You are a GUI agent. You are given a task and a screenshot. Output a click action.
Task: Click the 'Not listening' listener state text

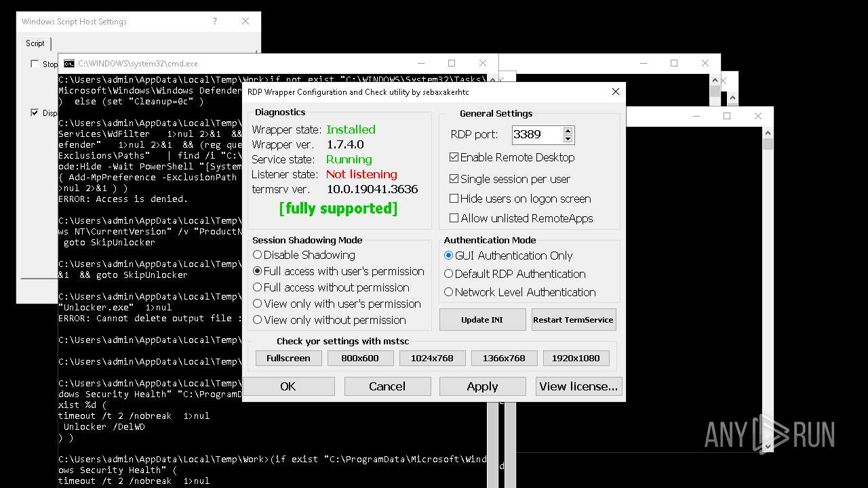361,174
